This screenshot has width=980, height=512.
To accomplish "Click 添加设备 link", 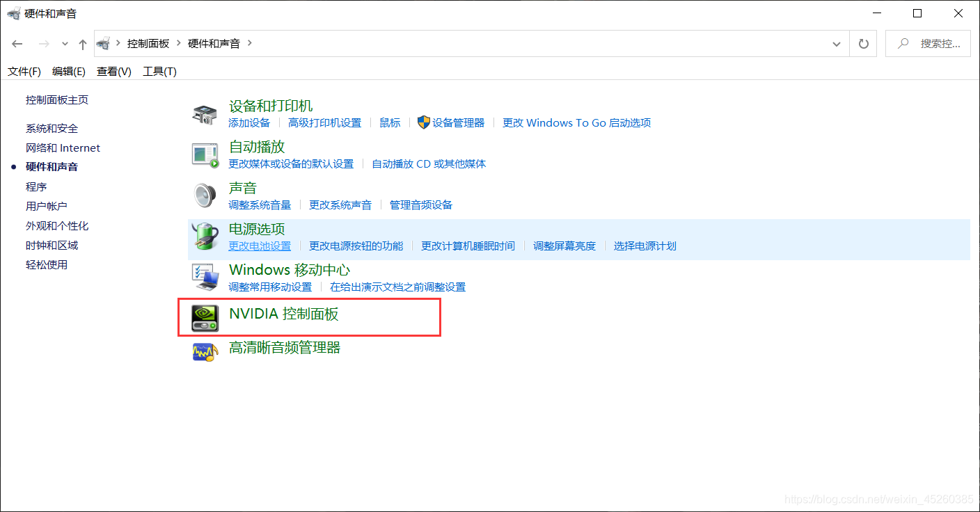I will tap(249, 123).
